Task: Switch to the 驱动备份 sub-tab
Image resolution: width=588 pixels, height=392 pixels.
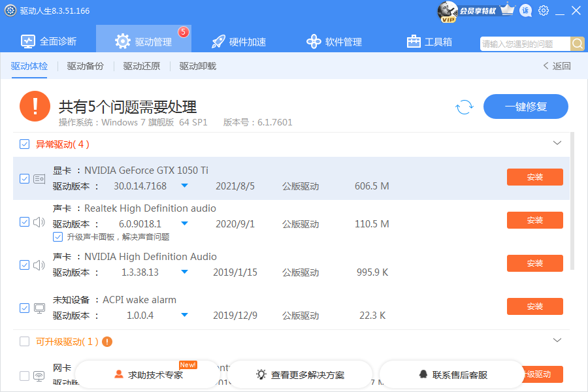Action: [86, 67]
